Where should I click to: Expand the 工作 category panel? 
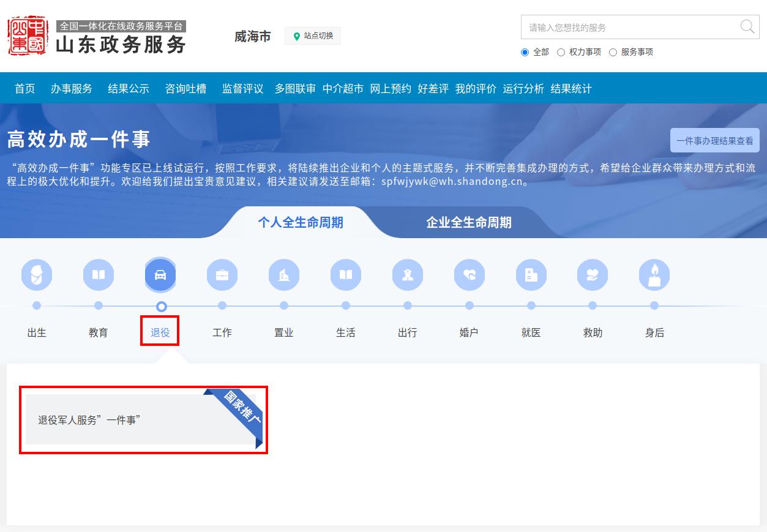pyautogui.click(x=222, y=274)
